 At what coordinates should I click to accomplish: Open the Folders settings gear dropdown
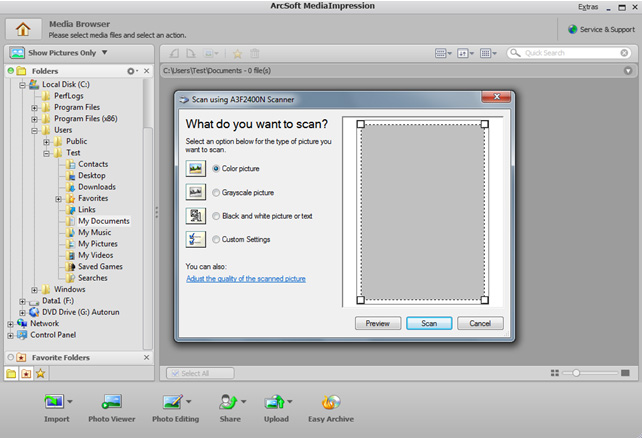(x=132, y=71)
